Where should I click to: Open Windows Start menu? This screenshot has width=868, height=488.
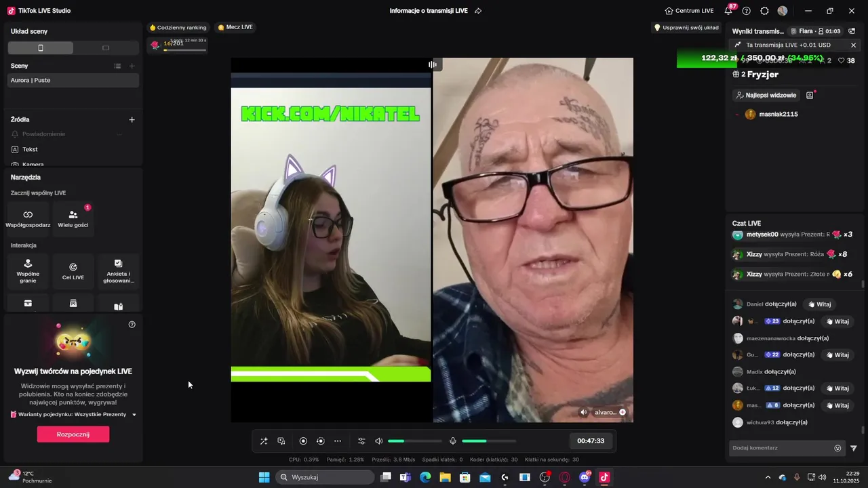[264, 477]
